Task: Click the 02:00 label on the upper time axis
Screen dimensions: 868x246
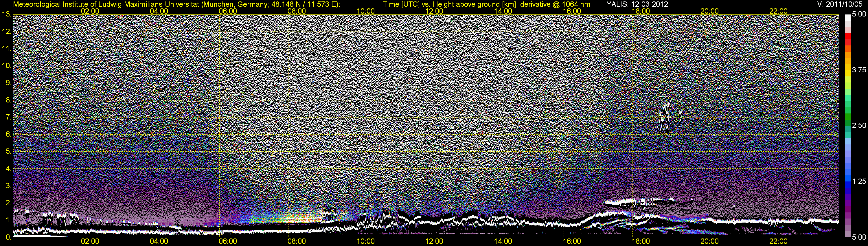Action: [x=90, y=11]
